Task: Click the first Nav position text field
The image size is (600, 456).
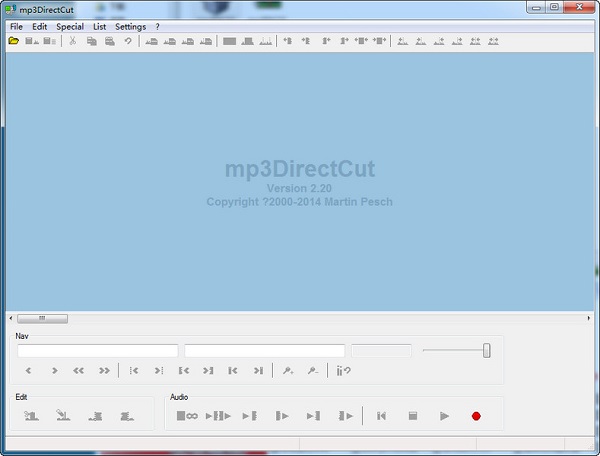Action: [x=98, y=351]
